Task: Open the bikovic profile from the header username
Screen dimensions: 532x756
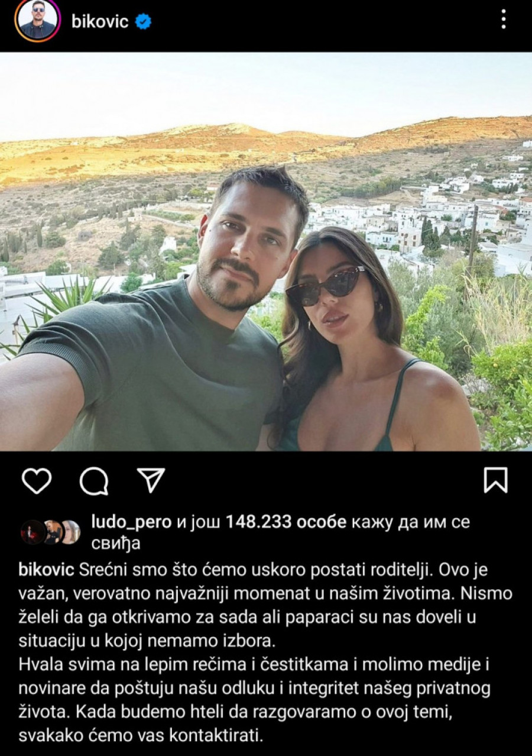Action: [100, 22]
